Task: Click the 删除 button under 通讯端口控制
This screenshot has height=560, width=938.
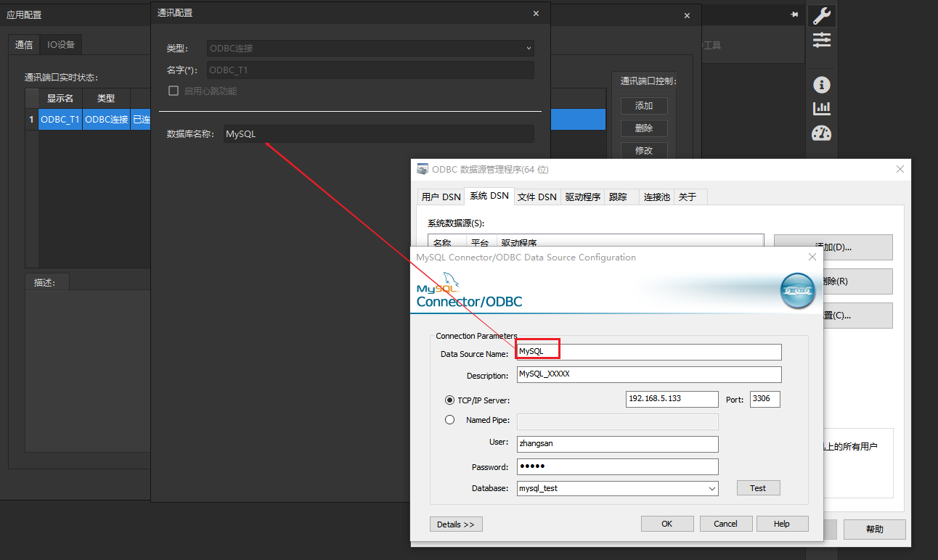Action: point(644,128)
